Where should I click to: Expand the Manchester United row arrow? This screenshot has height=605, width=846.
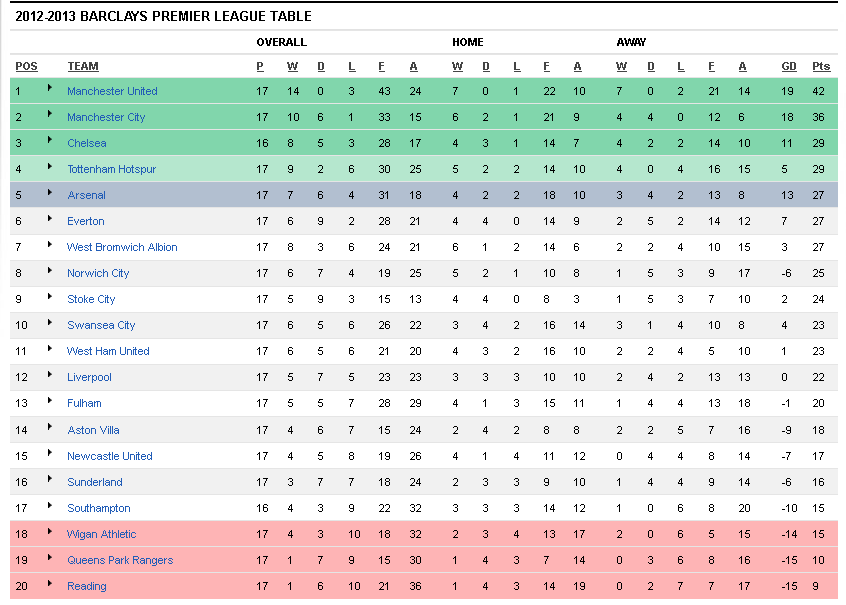[x=50, y=87]
